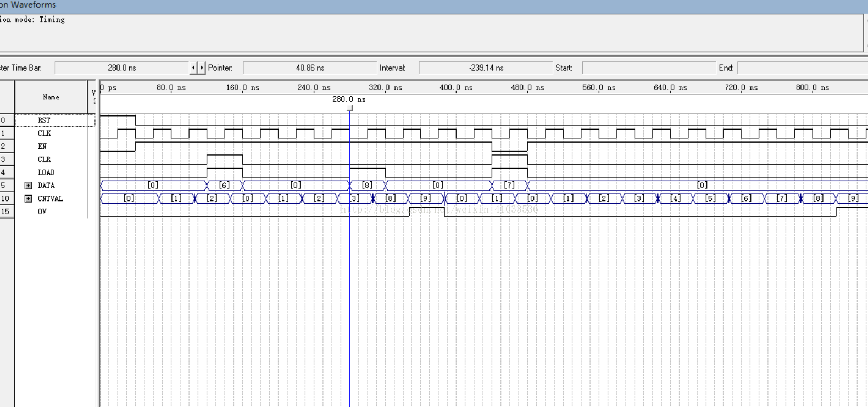Click the DATA value [7] segment

click(509, 186)
